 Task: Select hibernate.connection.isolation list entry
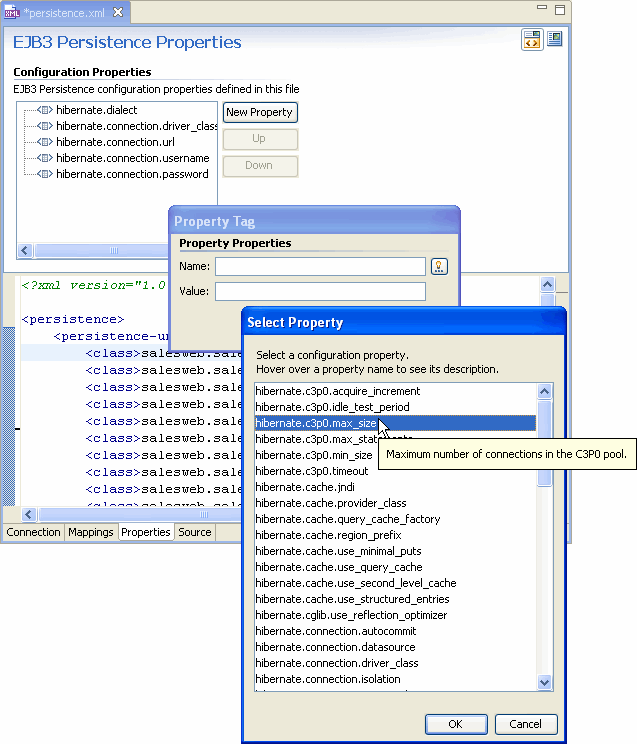[395, 679]
